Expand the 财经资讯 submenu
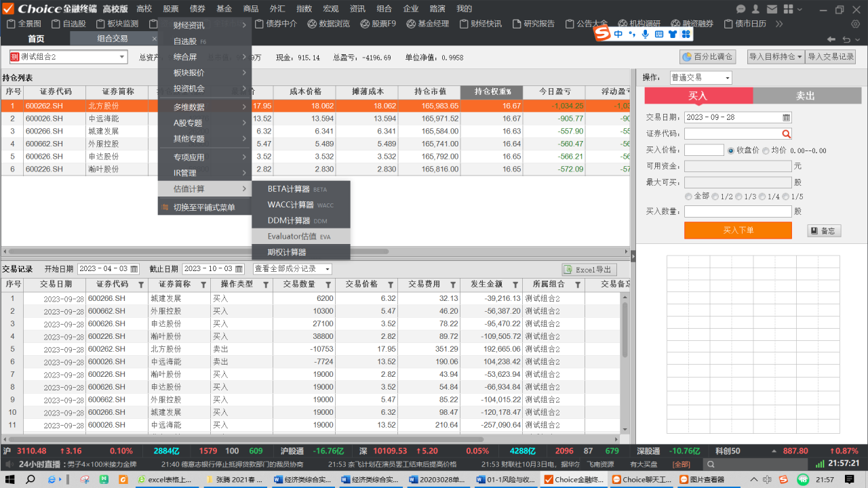 point(205,25)
